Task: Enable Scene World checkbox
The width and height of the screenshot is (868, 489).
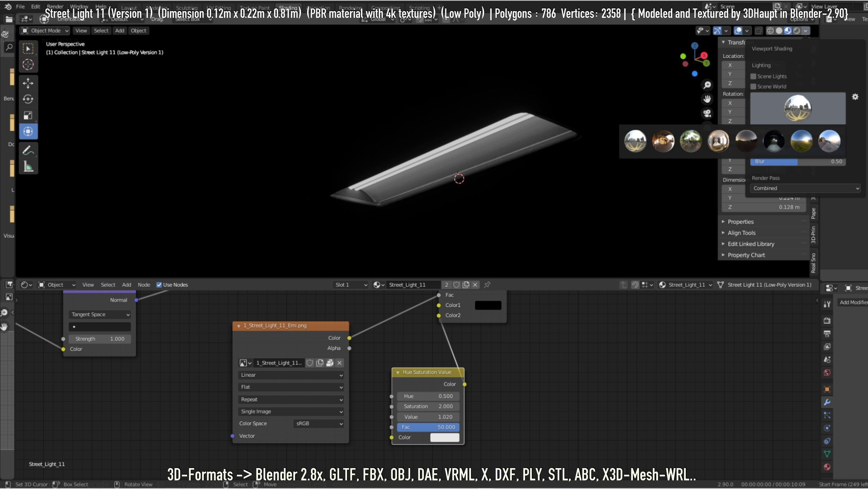Action: point(753,86)
